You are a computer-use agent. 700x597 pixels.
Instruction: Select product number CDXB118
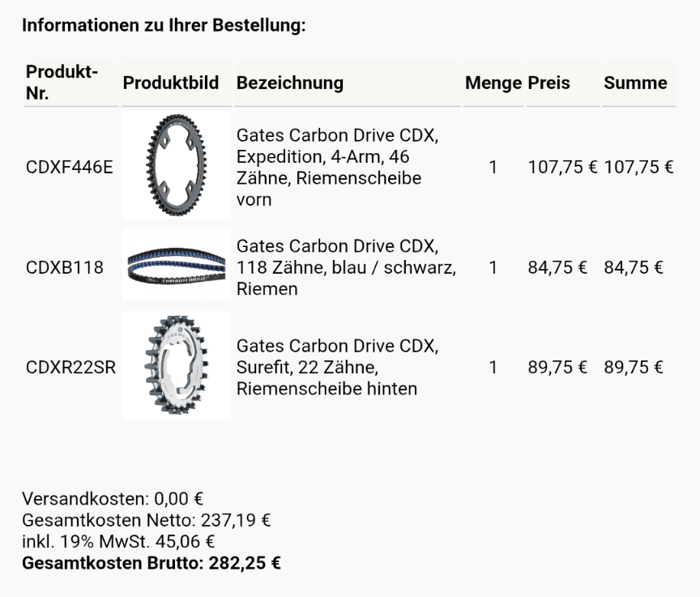click(x=65, y=267)
